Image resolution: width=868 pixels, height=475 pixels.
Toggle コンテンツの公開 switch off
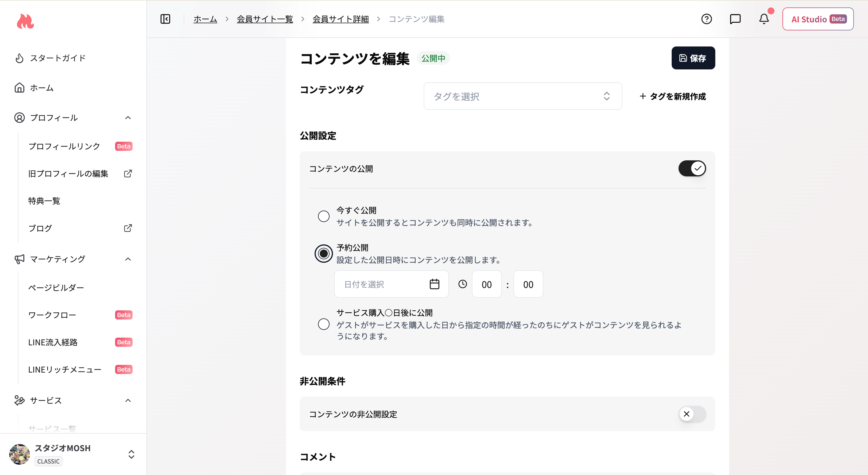click(692, 168)
